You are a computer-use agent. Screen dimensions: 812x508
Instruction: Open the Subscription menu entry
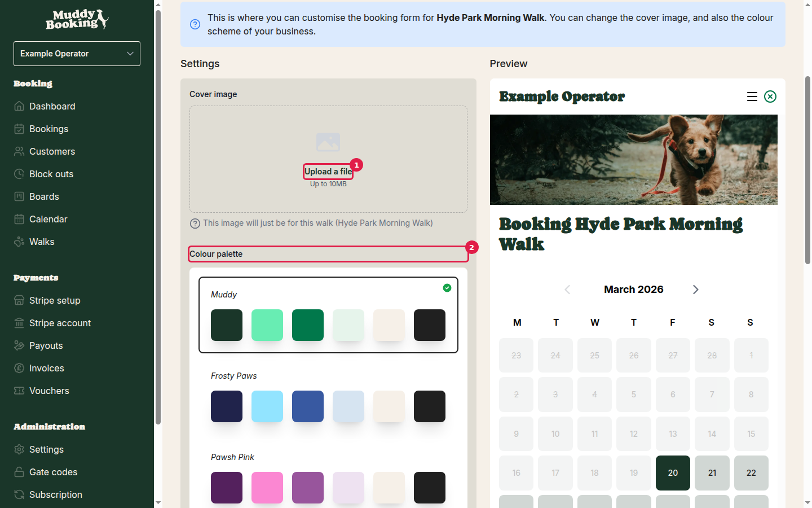tap(55, 494)
